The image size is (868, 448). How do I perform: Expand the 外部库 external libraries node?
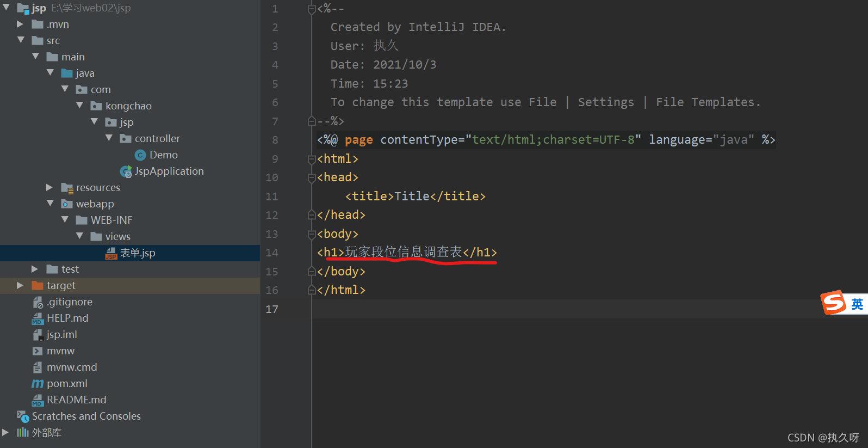tap(5, 432)
